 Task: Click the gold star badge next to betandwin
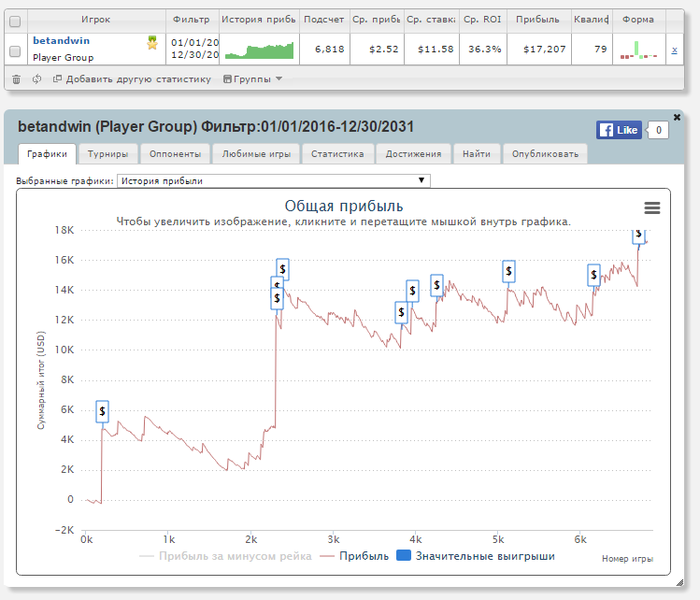click(152, 43)
